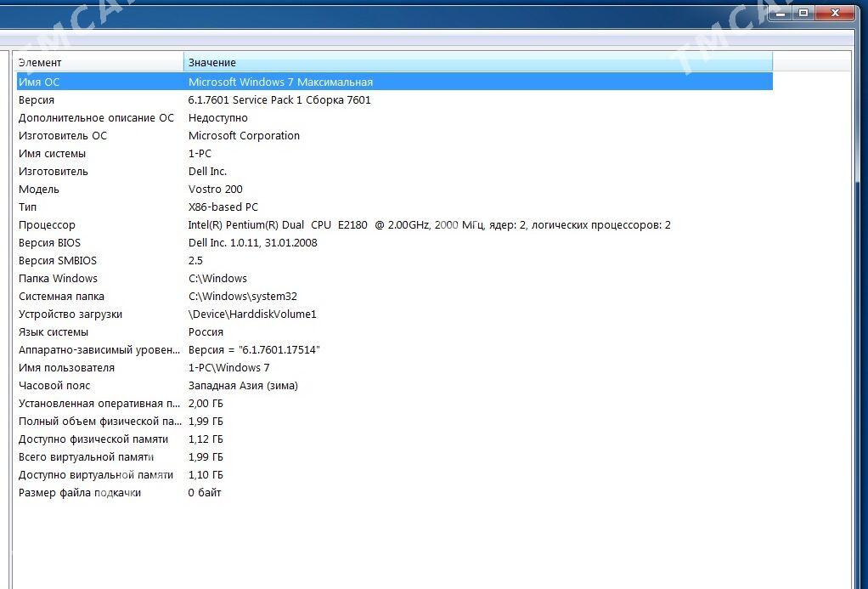Select the Модель row with Vostro 200
This screenshot has width=868, height=589.
[x=395, y=189]
